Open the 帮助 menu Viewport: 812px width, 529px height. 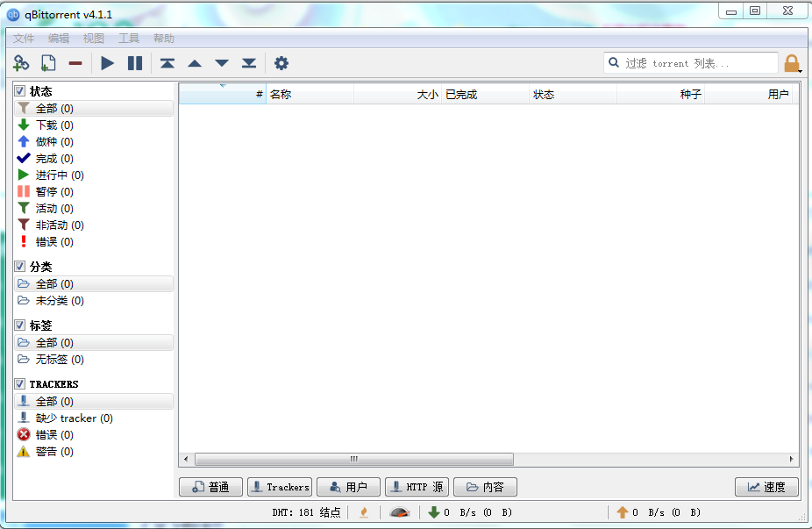164,39
